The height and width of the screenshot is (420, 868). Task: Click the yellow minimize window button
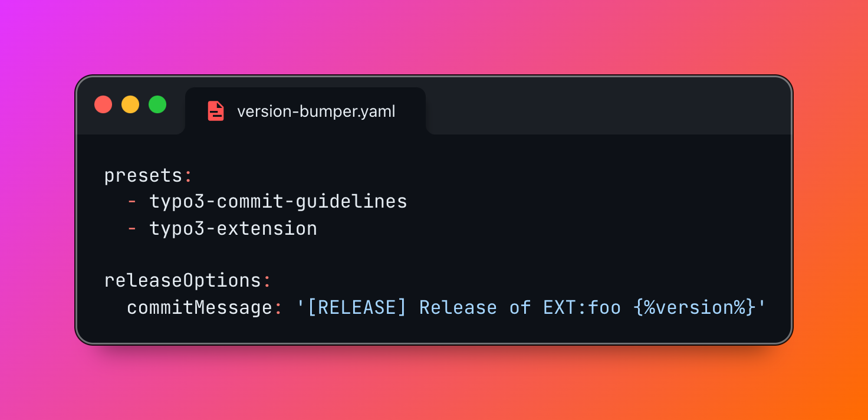pyautogui.click(x=130, y=104)
